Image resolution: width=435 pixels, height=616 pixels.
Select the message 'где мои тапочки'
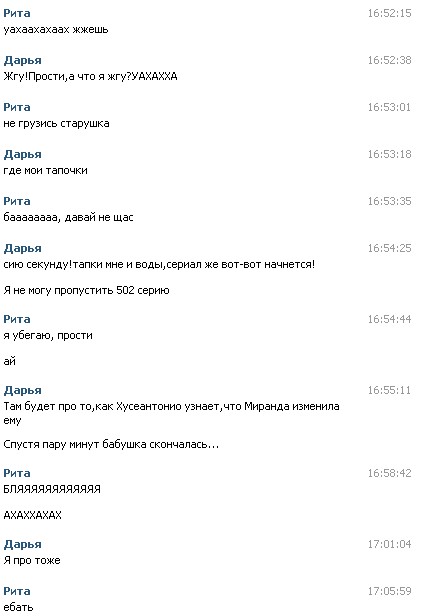(46, 170)
